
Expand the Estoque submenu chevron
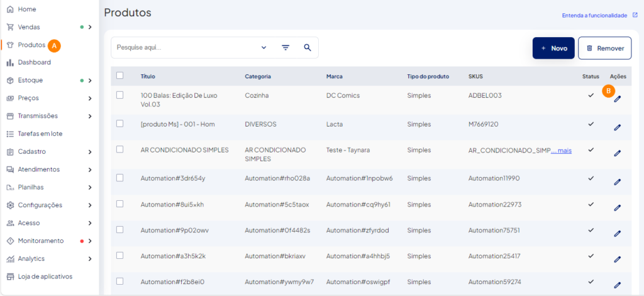click(x=90, y=81)
